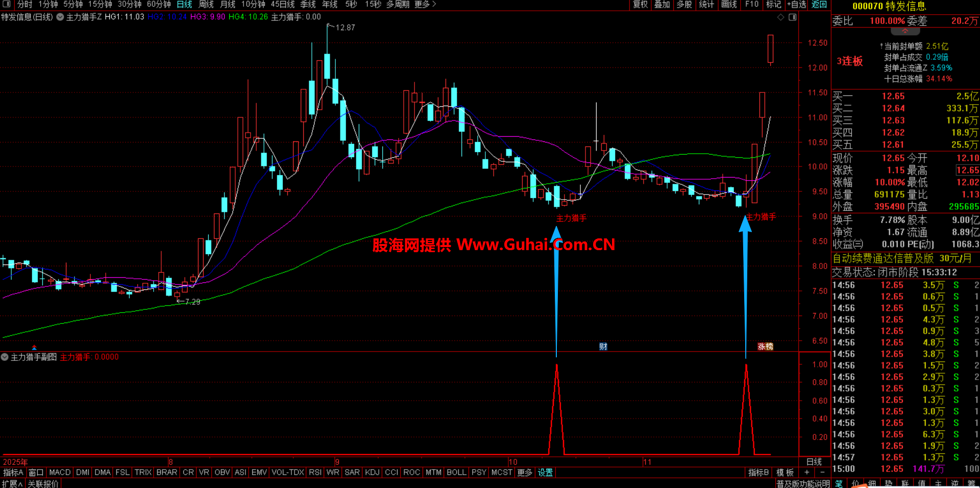Select the 1分钟 period
Image resolution: width=980 pixels, height=488 pixels.
pyautogui.click(x=48, y=4)
